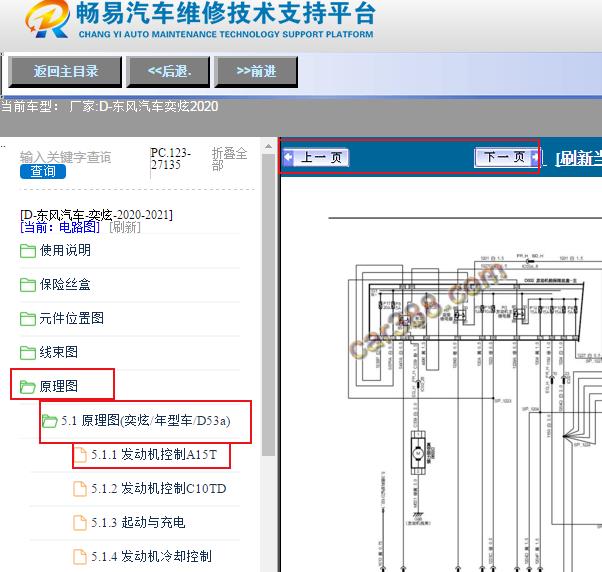Click the 当前车型 vehicle info text
This screenshot has height=572, width=602.
coord(109,106)
